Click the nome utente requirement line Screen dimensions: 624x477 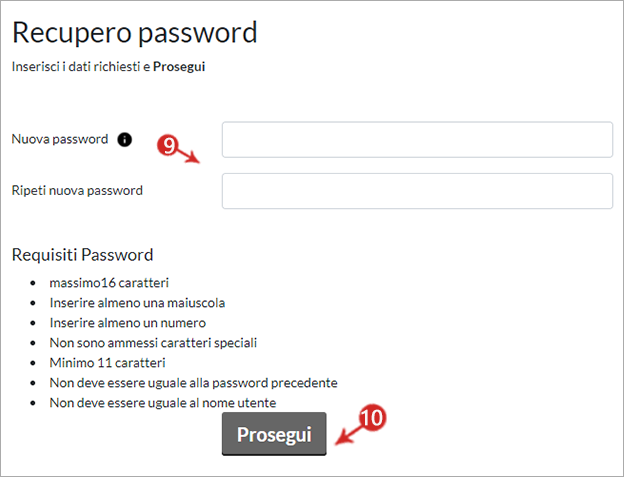pos(163,403)
